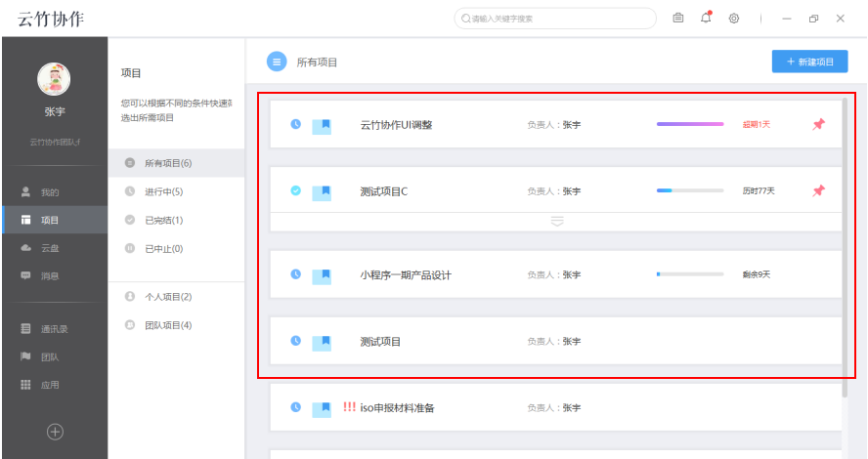This screenshot has height=459, width=868.
Task: Filter by 进行中(5) projects
Action: pyautogui.click(x=163, y=191)
